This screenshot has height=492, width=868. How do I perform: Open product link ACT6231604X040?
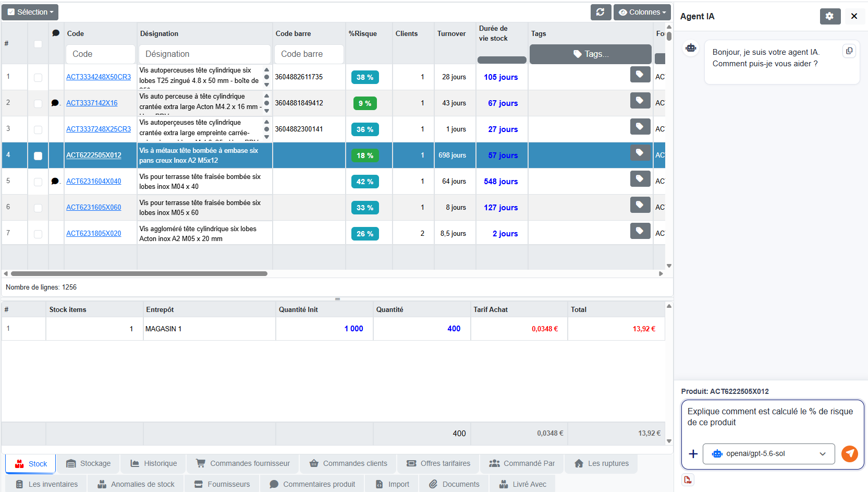coord(94,181)
